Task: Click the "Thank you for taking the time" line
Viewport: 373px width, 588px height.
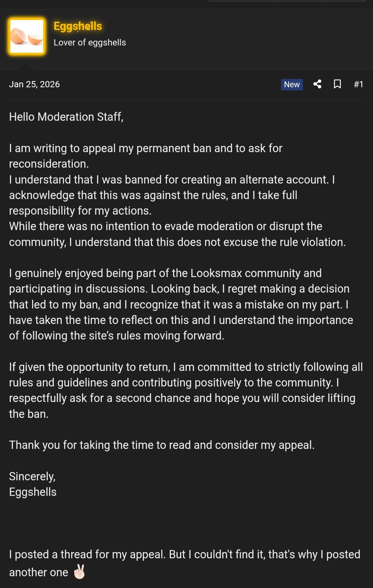Action: [162, 445]
